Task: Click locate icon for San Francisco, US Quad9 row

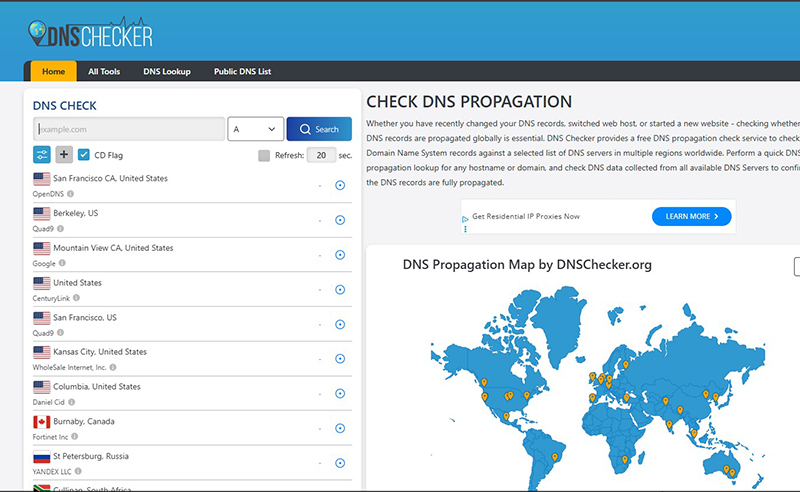Action: (340, 324)
